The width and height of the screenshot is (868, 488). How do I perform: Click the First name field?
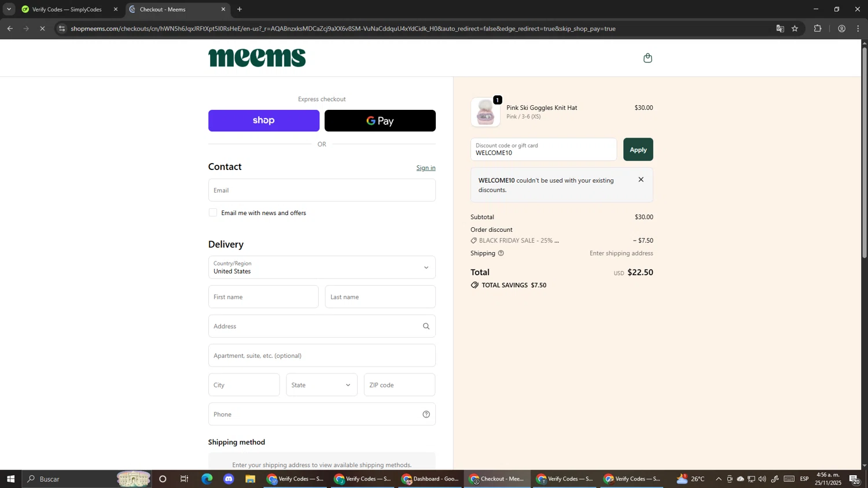click(x=263, y=297)
